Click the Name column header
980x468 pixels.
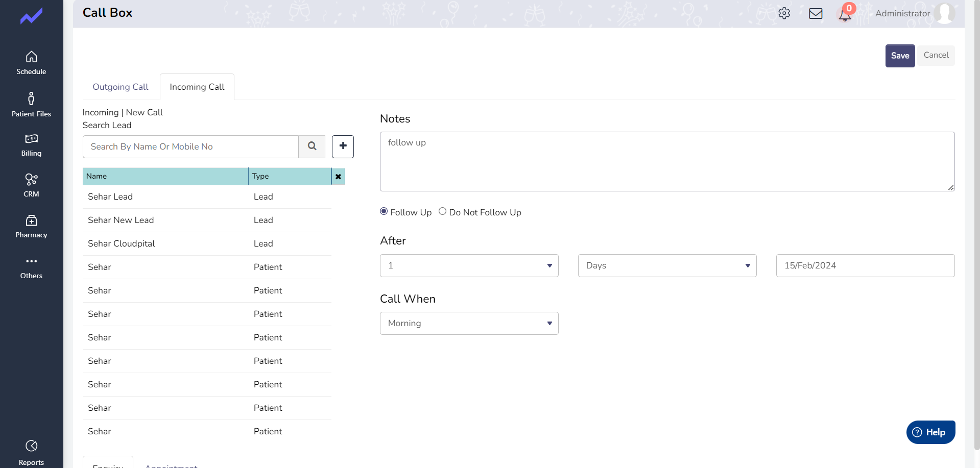(x=165, y=176)
